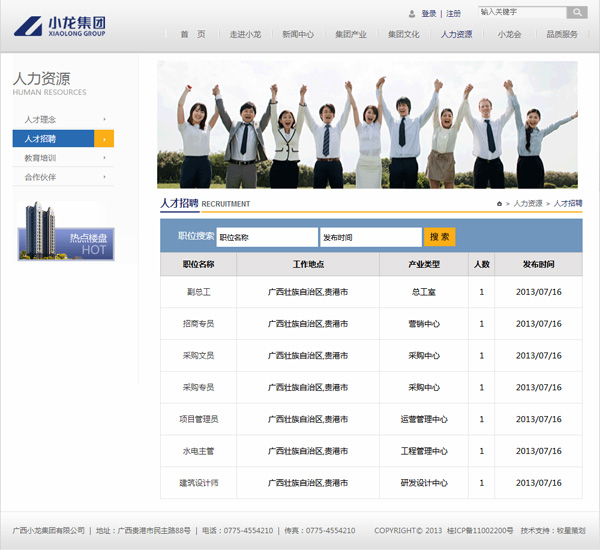Open the 登录 login link
The height and width of the screenshot is (550, 600).
[429, 14]
